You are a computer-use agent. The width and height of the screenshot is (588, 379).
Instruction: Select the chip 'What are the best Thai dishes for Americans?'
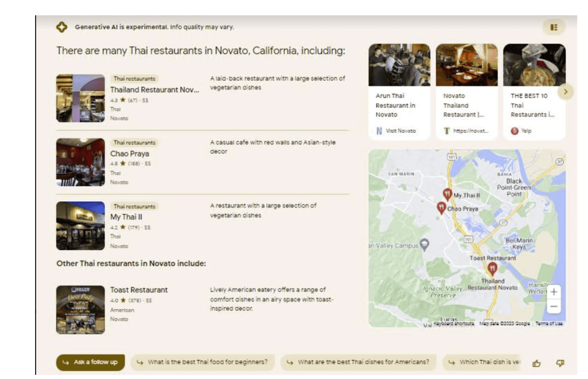point(358,362)
